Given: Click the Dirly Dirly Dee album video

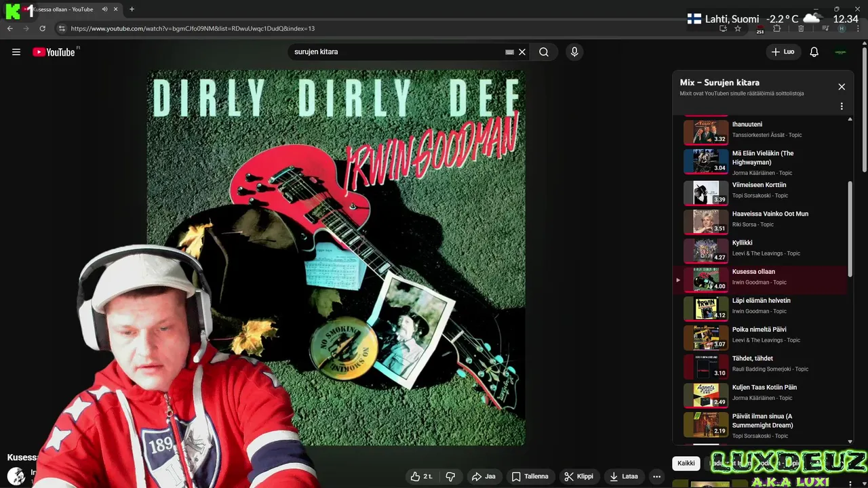Looking at the screenshot, I should (336, 258).
